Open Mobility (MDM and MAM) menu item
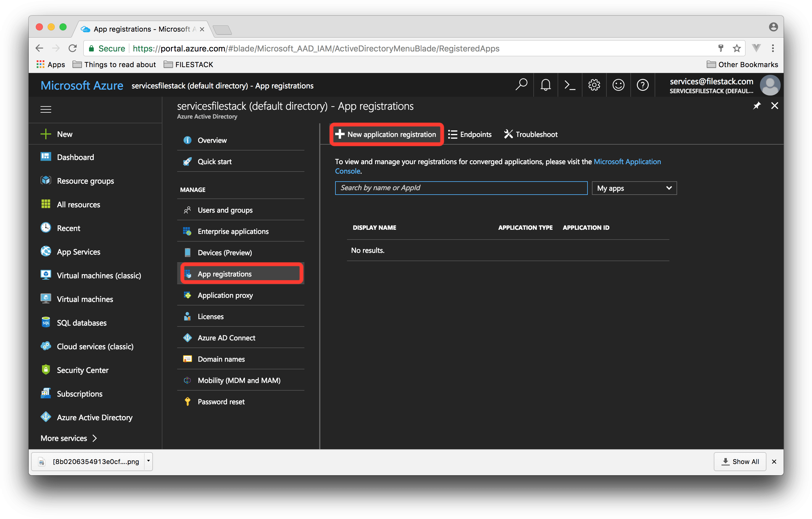 [x=241, y=380]
